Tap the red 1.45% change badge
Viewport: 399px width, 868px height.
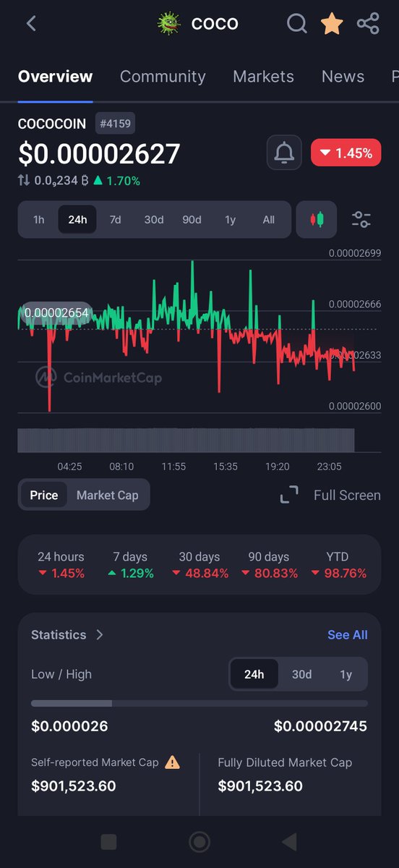(346, 153)
